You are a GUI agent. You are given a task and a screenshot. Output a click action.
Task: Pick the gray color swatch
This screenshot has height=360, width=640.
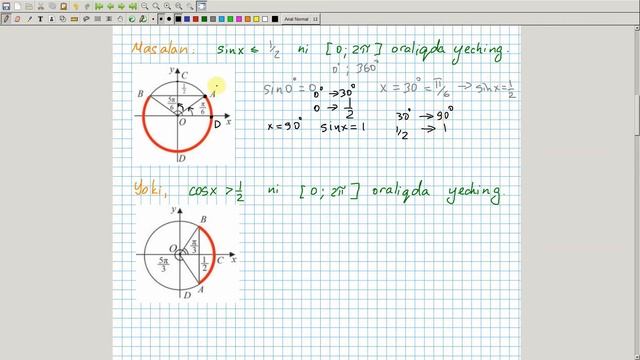(213, 19)
